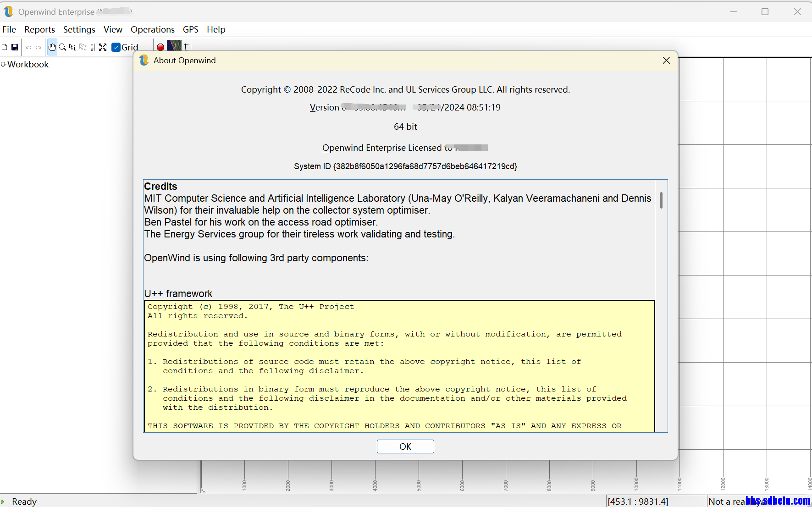Click the New workbook icon
The height and width of the screenshot is (507, 812).
(x=5, y=47)
